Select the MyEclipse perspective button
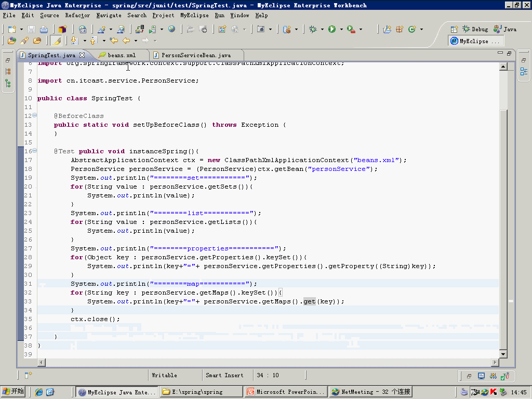532x399 pixels. [475, 41]
